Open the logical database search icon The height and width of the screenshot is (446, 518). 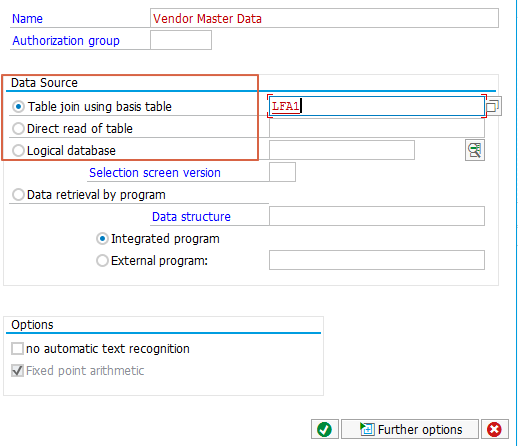(x=475, y=150)
